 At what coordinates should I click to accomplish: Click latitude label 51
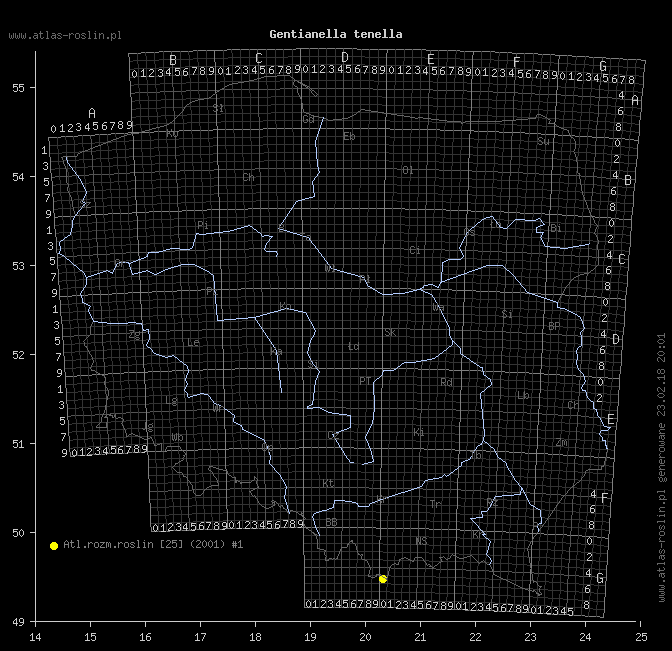[18, 444]
